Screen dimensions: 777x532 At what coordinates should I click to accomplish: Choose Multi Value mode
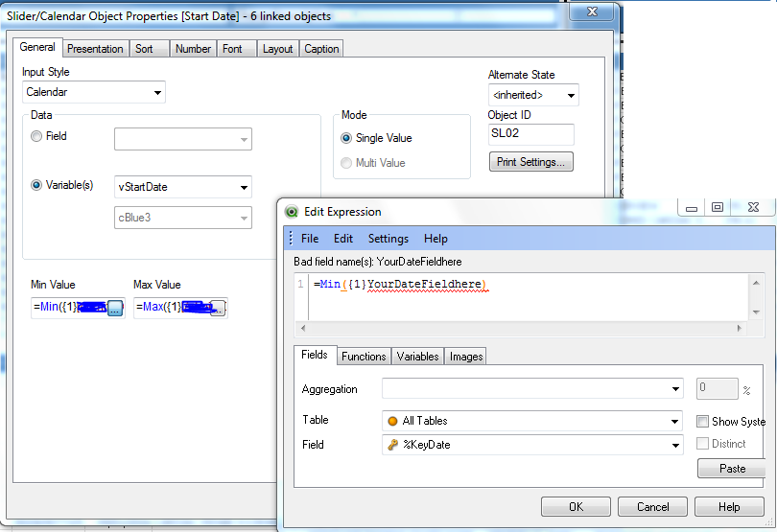(346, 163)
